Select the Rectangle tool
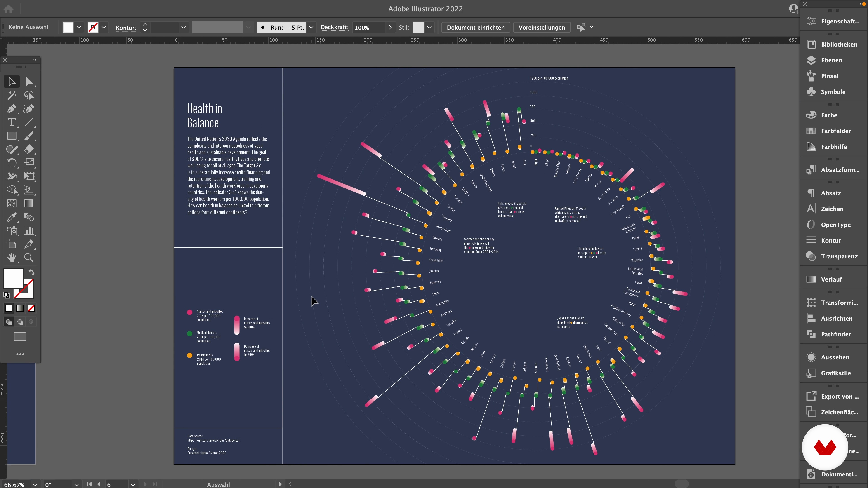Screen dimensions: 868x488 pyautogui.click(x=12, y=136)
